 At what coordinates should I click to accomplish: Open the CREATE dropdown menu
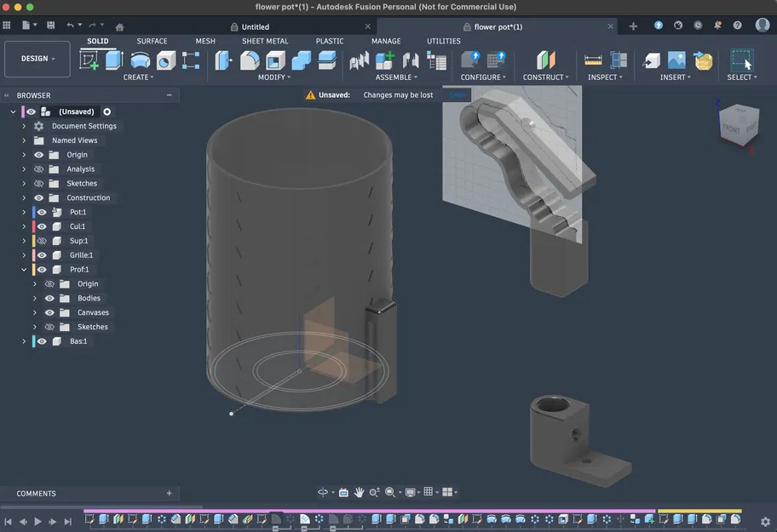(x=138, y=77)
